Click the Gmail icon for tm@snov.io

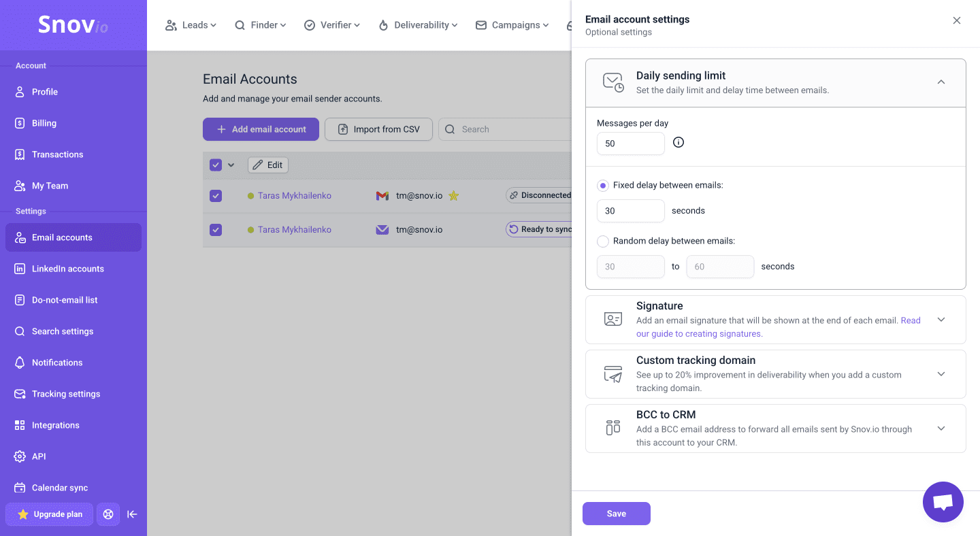pyautogui.click(x=382, y=196)
